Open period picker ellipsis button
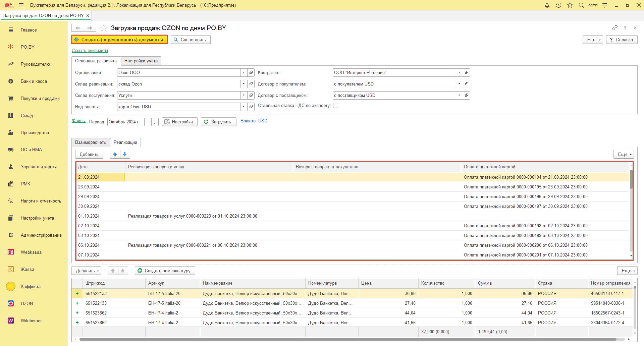 148,122
